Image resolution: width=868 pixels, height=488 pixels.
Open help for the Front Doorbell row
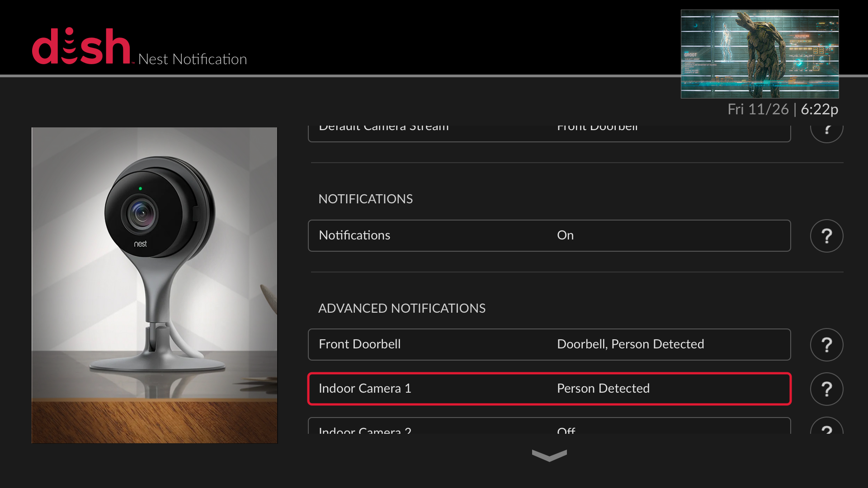(x=826, y=345)
